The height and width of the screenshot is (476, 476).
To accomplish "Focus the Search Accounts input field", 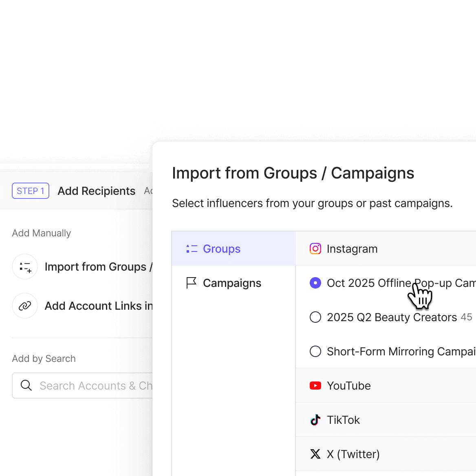I will tap(82, 386).
